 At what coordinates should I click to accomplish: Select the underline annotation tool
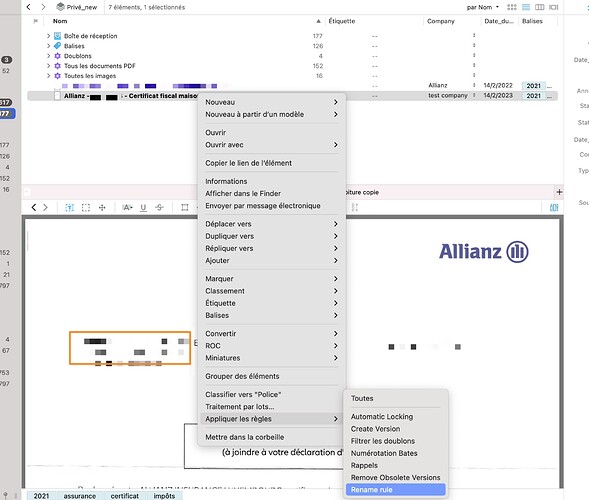(143, 207)
